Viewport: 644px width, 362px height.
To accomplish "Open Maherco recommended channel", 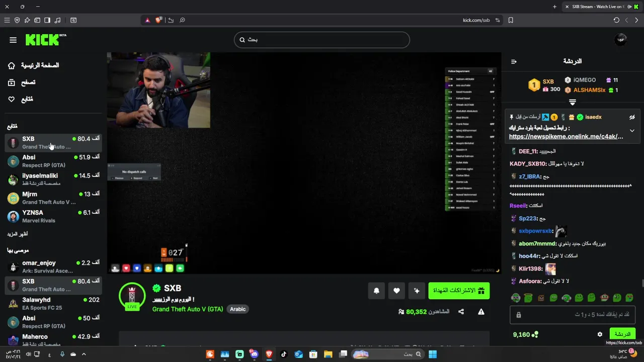I will [53, 340].
